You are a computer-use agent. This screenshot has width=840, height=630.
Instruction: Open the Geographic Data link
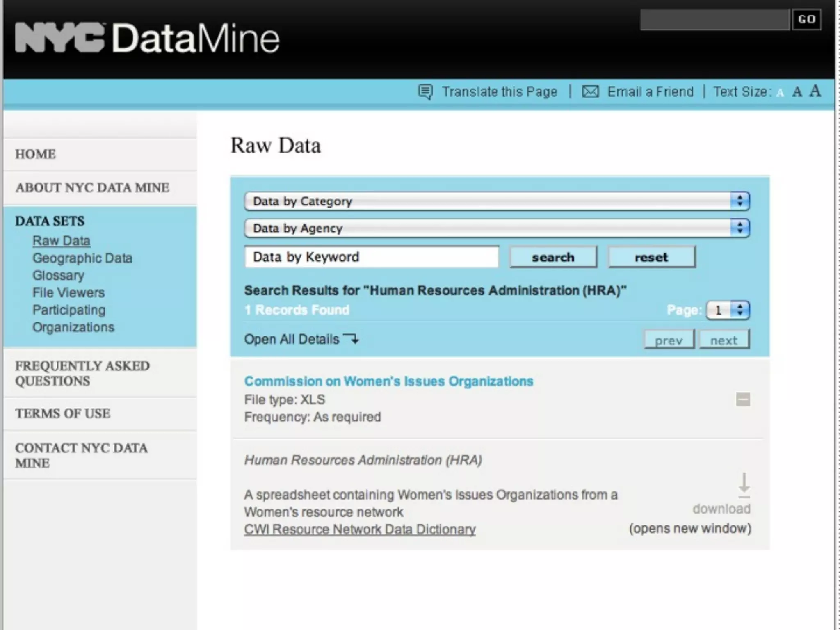click(82, 258)
